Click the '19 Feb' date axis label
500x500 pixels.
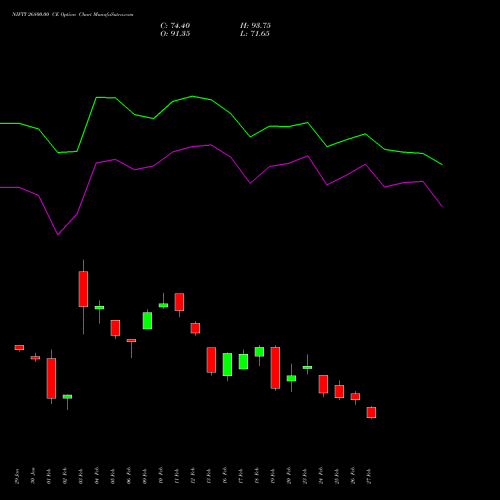[x=273, y=476]
